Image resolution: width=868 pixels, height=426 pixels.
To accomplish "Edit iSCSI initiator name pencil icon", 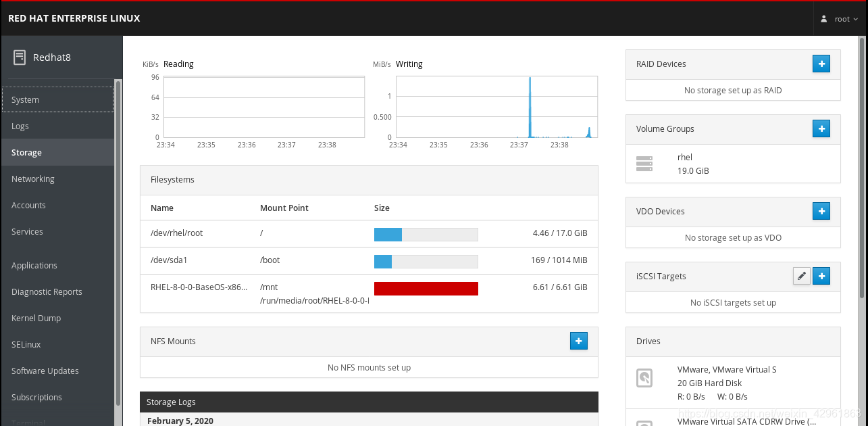I will [801, 276].
